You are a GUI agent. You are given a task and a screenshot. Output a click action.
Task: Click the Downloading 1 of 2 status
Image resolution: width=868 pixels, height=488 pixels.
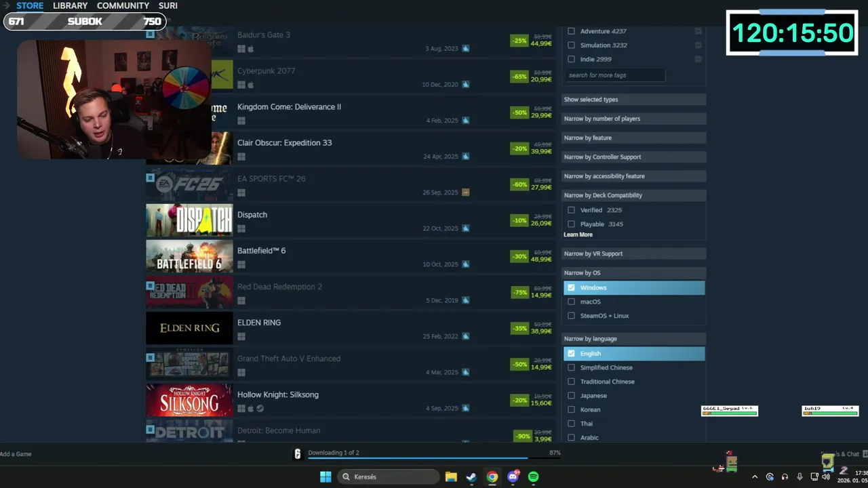(x=334, y=453)
